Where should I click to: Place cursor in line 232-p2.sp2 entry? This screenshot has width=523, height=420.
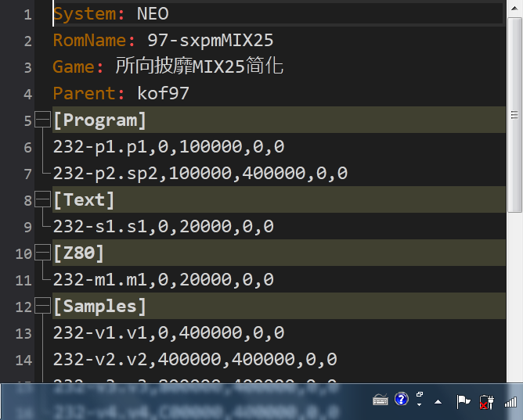(200, 174)
